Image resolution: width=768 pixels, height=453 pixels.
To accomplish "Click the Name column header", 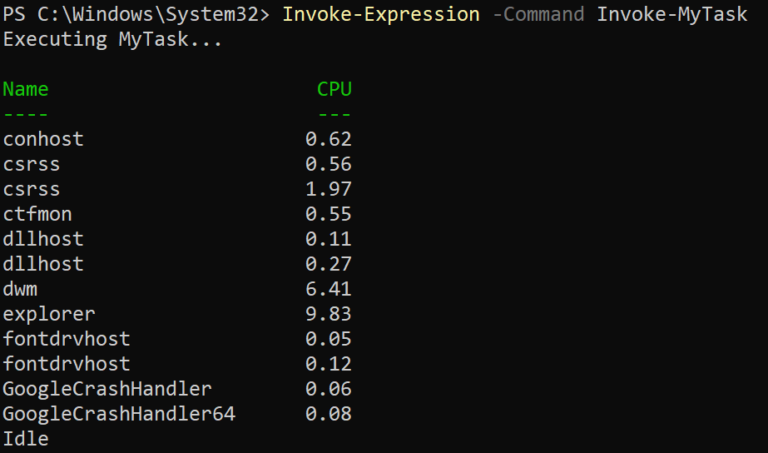I will (26, 90).
